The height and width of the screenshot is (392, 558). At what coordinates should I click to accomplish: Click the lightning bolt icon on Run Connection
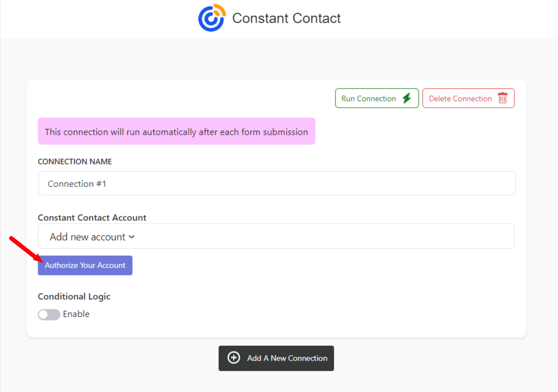point(407,98)
